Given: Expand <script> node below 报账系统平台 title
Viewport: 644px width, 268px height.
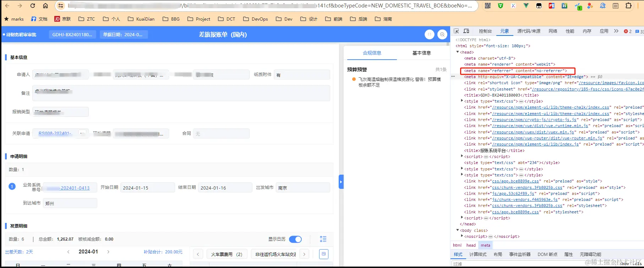Looking at the screenshot, I should tap(462, 157).
